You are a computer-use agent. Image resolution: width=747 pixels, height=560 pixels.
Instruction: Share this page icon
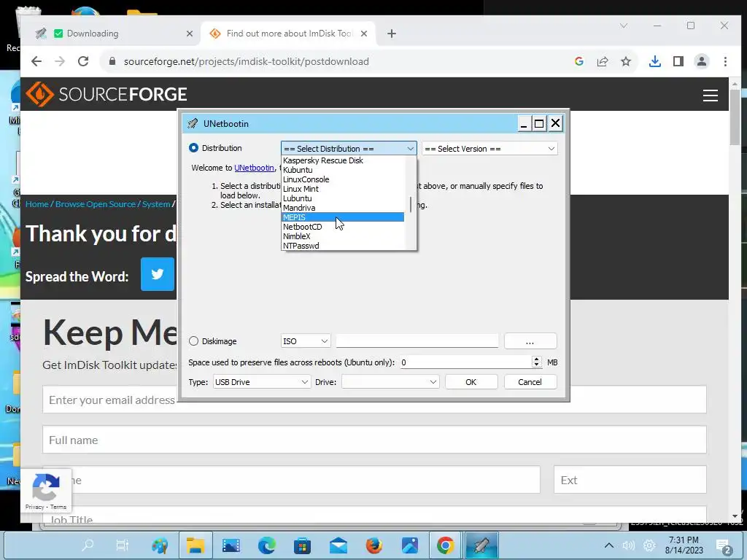pyautogui.click(x=603, y=61)
